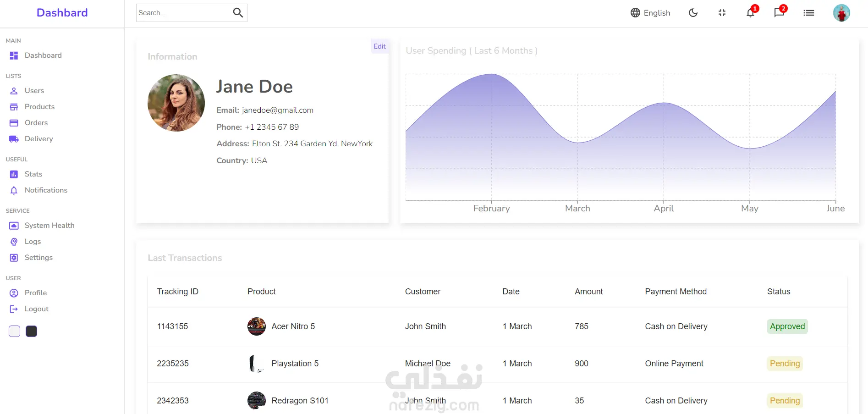The image size is (868, 414).
Task: Click the Dashbard logo title
Action: 62,13
